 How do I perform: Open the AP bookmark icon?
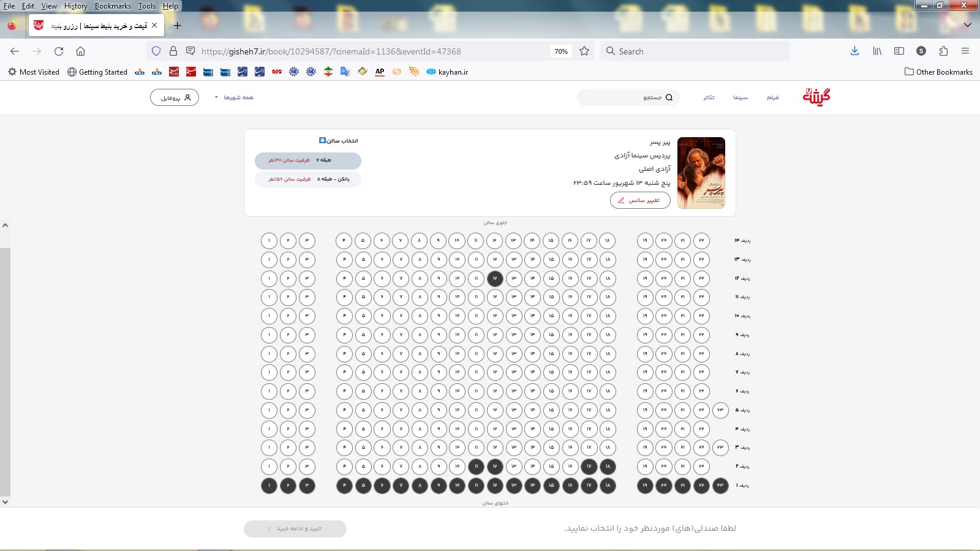[x=380, y=72]
